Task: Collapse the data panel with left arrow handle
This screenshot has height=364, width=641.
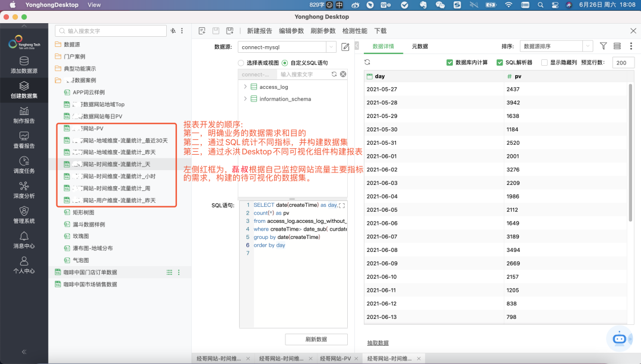Action: coord(357,46)
